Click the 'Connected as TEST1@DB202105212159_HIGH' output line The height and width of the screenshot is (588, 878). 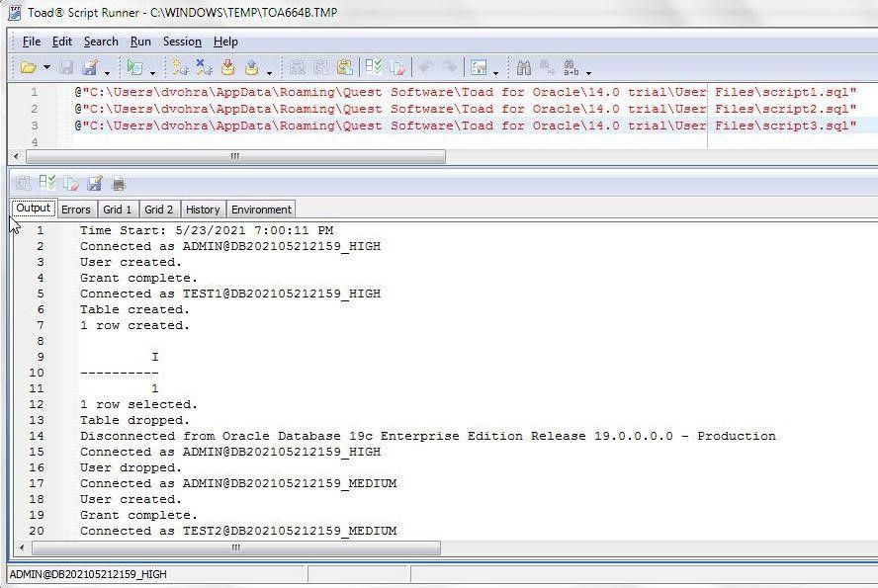coord(230,294)
